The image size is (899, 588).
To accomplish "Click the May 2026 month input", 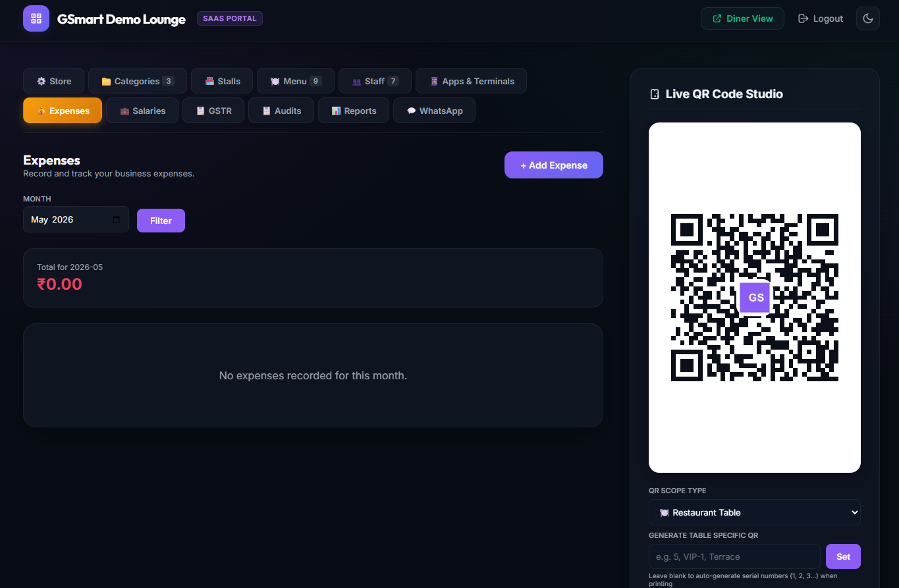I will pyautogui.click(x=76, y=219).
